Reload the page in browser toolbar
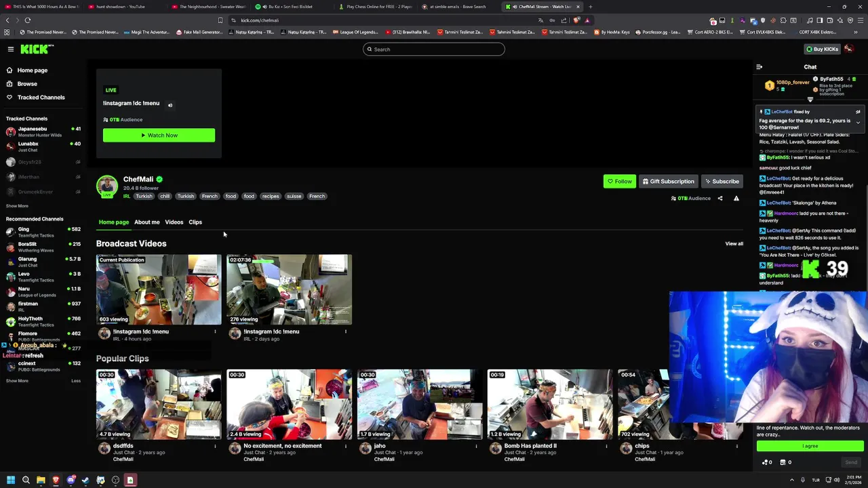 28,20
